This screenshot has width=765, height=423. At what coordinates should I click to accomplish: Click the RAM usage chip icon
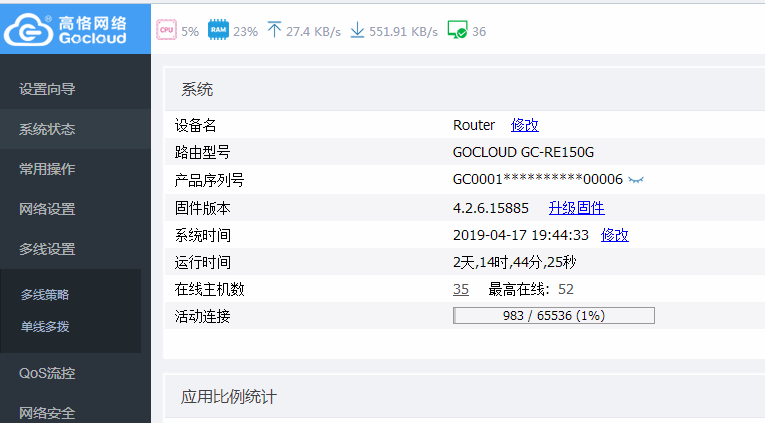pyautogui.click(x=218, y=30)
